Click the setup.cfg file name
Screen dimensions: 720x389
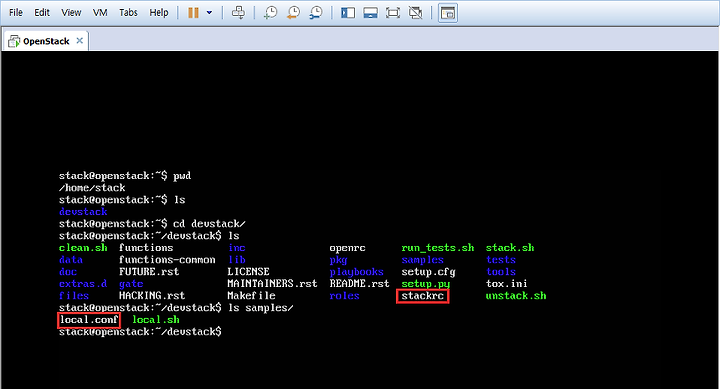point(428,272)
